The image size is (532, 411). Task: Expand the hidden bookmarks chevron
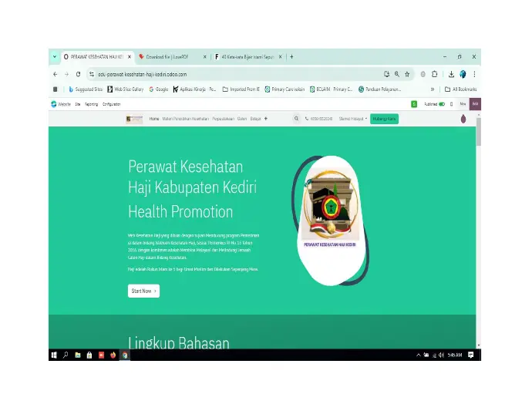[433, 89]
